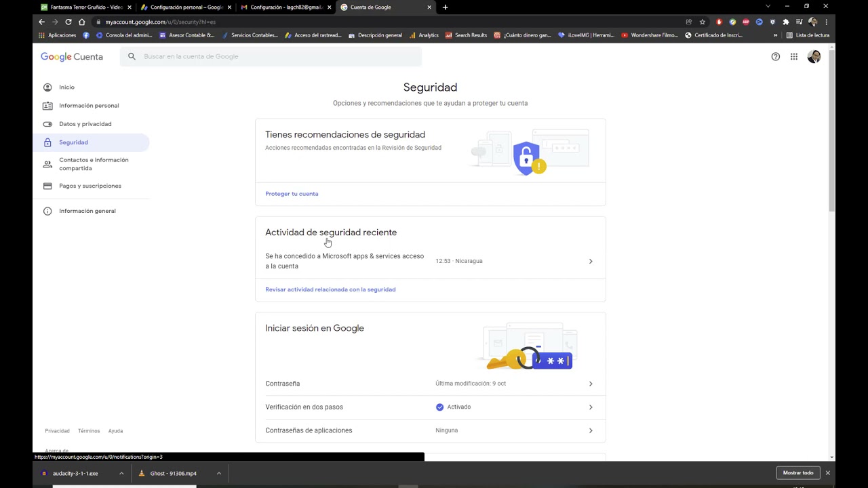Click the Pagos credit card icon

[47, 186]
